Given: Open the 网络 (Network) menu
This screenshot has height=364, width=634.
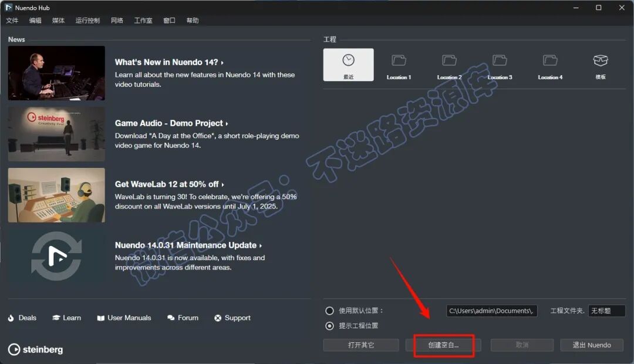Looking at the screenshot, I should [117, 21].
